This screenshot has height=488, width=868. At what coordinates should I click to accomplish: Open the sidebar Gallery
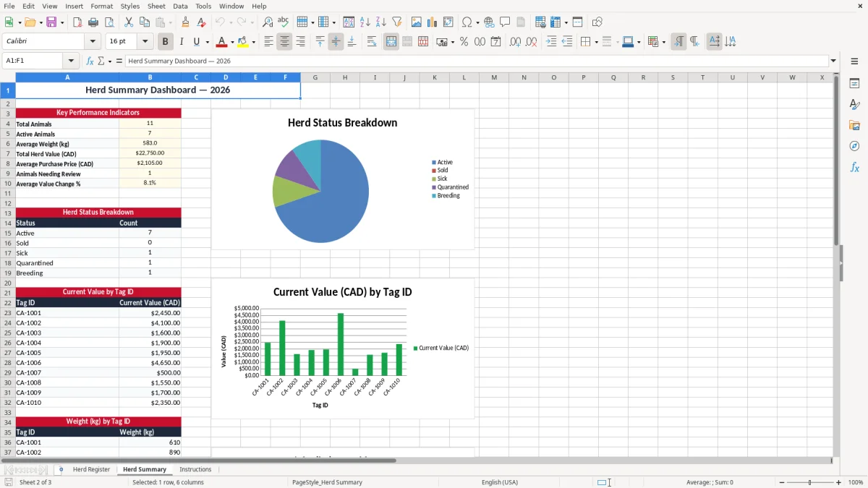click(854, 125)
